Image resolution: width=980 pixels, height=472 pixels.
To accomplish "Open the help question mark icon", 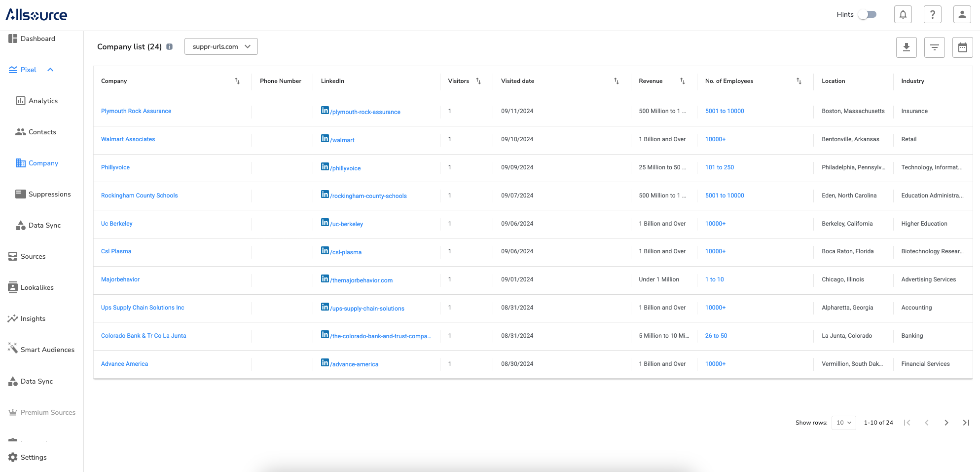I will pyautogui.click(x=932, y=14).
